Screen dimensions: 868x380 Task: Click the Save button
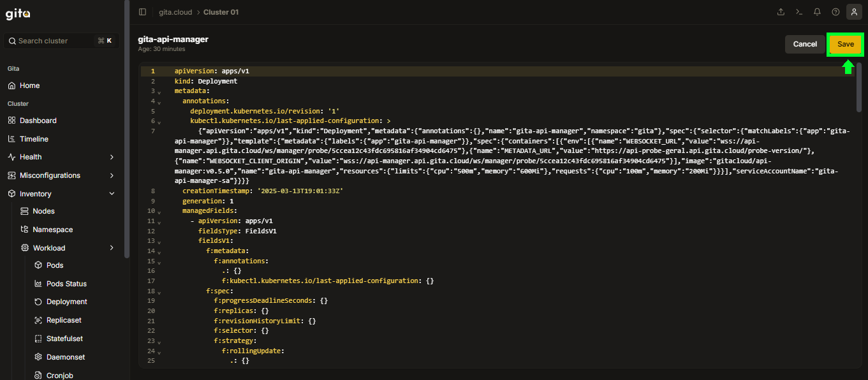pos(846,44)
